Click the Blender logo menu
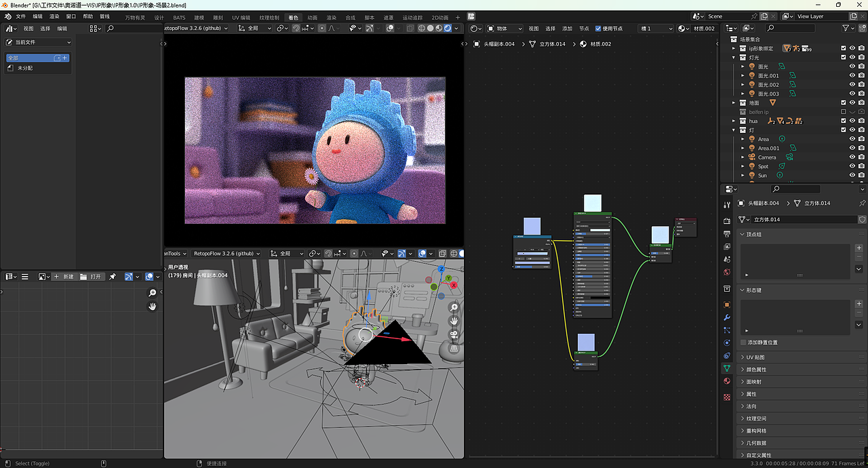Image resolution: width=868 pixels, height=468 pixels. (x=7, y=16)
